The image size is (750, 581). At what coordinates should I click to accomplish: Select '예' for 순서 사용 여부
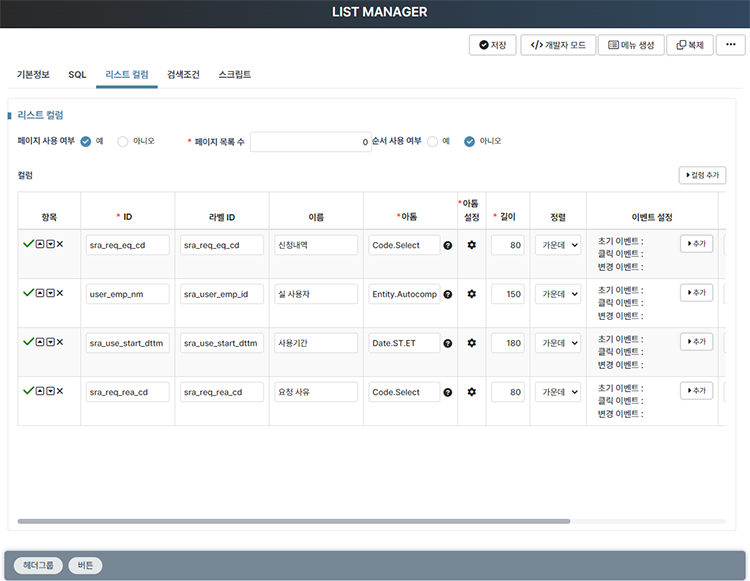point(432,141)
